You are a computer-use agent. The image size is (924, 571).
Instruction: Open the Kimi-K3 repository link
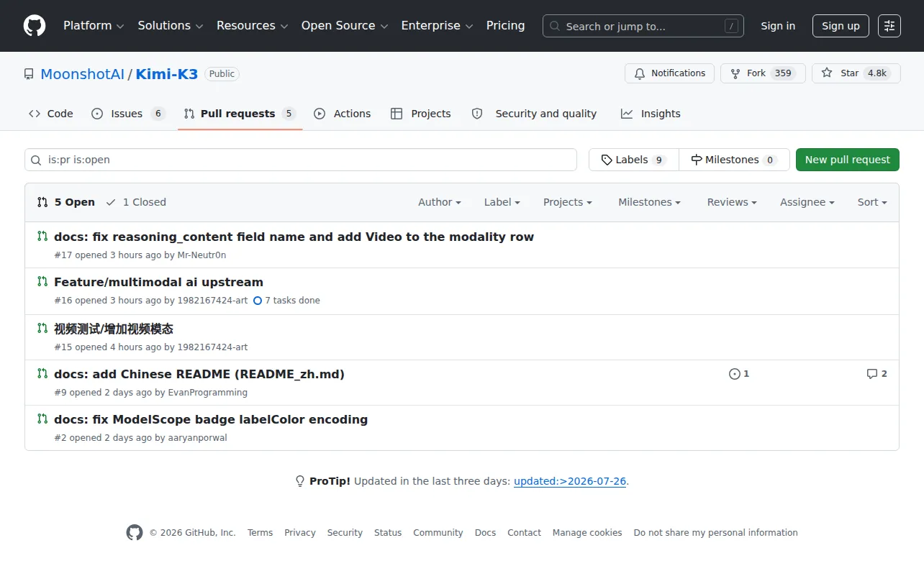[167, 74]
